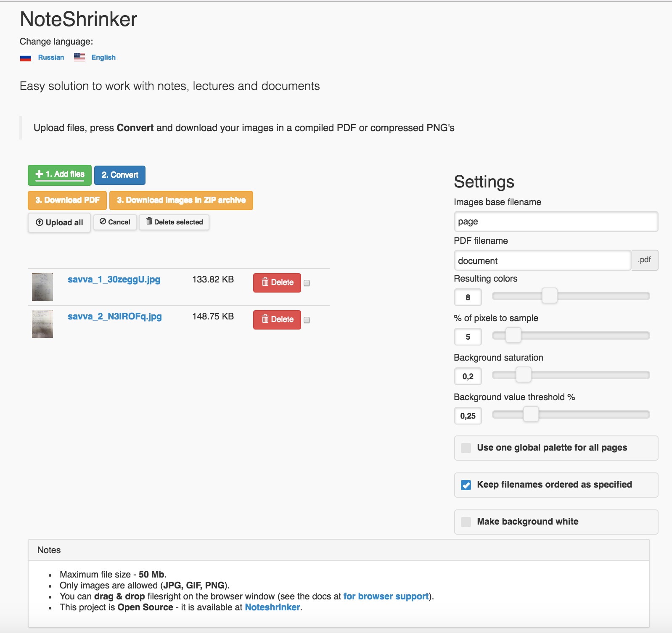
Task: Click Background value threshold number box
Action: 468,416
